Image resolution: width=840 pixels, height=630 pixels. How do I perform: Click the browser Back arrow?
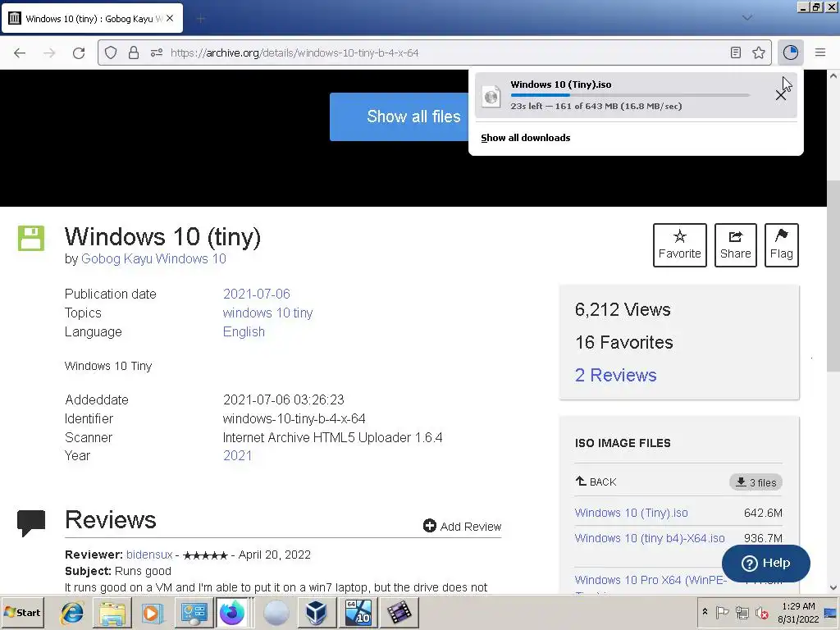click(x=20, y=52)
